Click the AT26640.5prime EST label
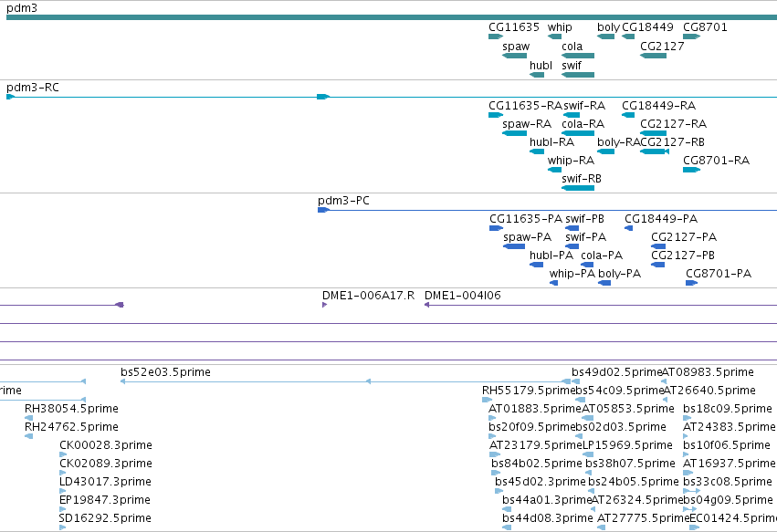The height and width of the screenshot is (532, 777). tap(709, 391)
